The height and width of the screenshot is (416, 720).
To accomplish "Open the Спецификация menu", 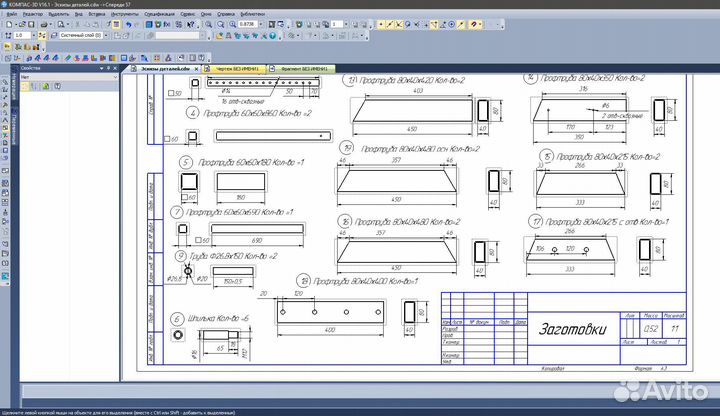I will click(158, 16).
